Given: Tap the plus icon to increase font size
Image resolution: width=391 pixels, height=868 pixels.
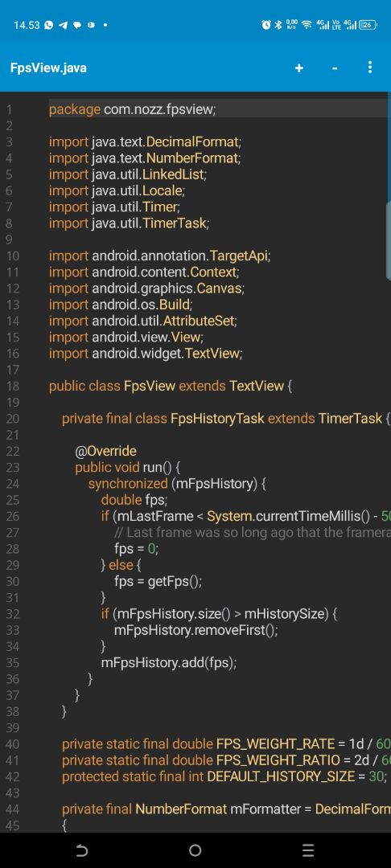Looking at the screenshot, I should coord(299,68).
